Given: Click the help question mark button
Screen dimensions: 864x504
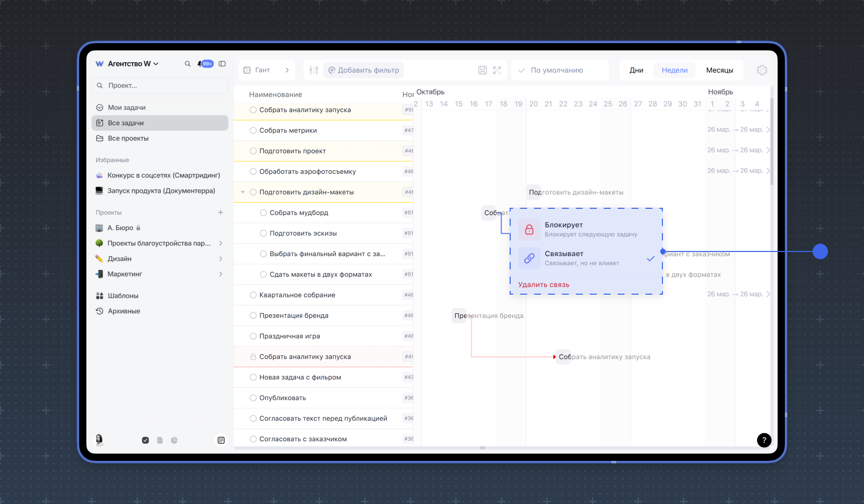Looking at the screenshot, I should coord(764,440).
